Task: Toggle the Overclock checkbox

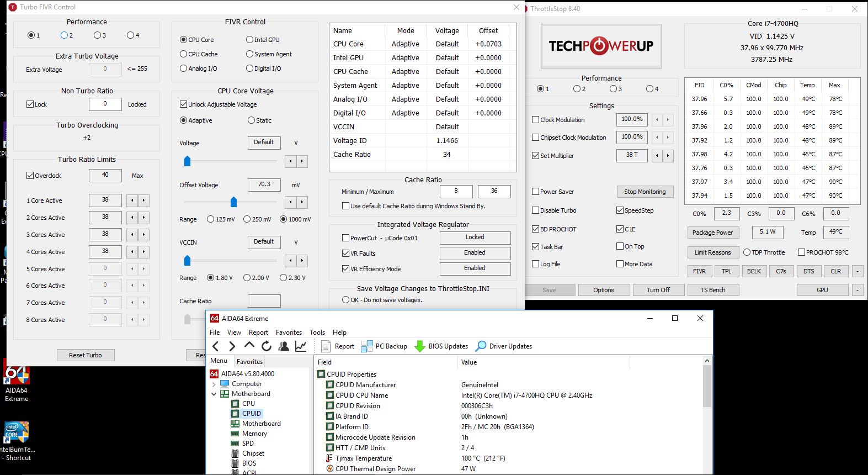Action: click(x=30, y=176)
